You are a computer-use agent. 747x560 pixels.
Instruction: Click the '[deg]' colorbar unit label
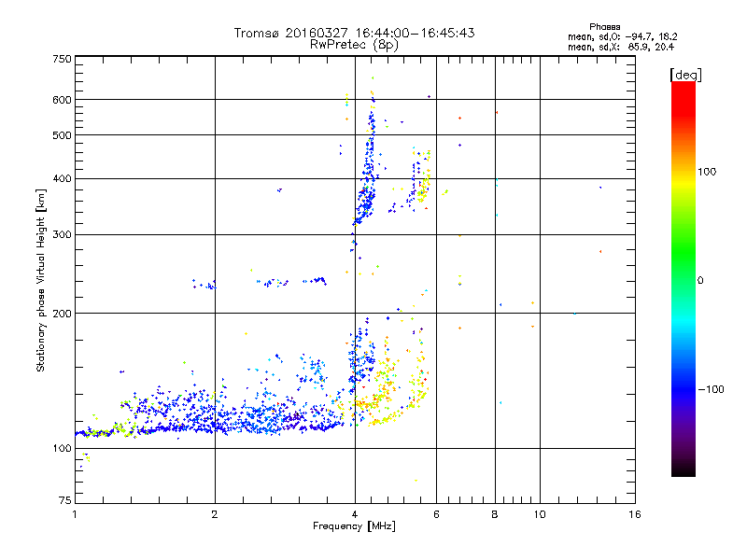tap(685, 75)
